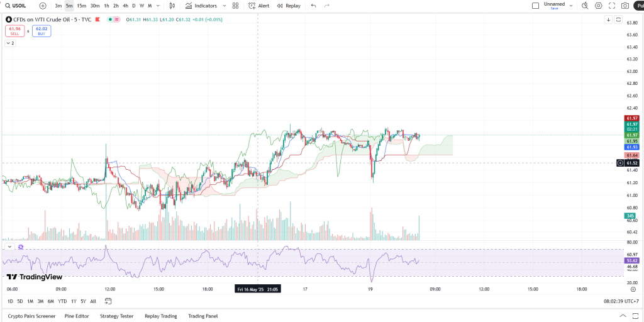Open the go to date calendar icon
Viewport: 644px width, 322px height.
click(x=108, y=301)
